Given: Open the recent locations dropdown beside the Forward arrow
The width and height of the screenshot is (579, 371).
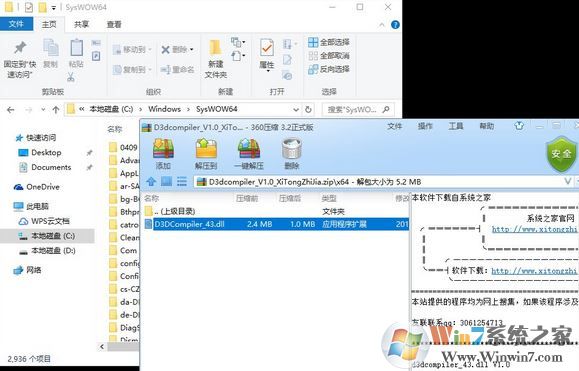Looking at the screenshot, I should coord(43,110).
